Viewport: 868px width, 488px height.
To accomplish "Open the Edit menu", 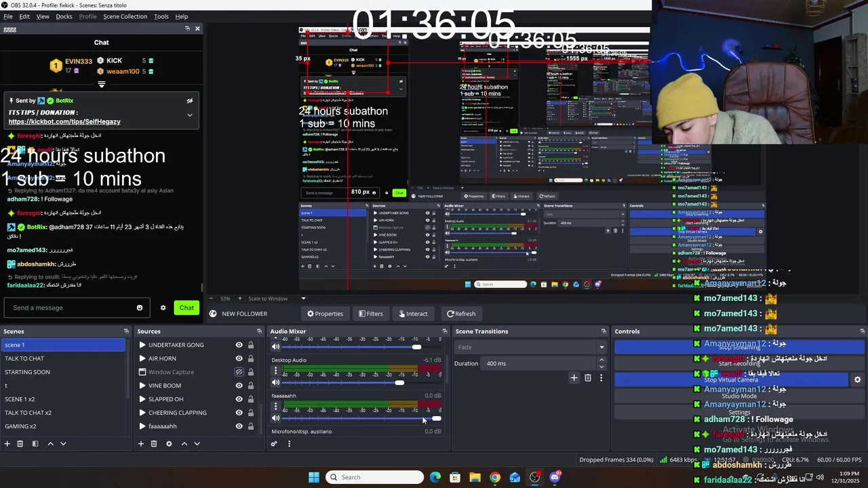I will tap(24, 16).
